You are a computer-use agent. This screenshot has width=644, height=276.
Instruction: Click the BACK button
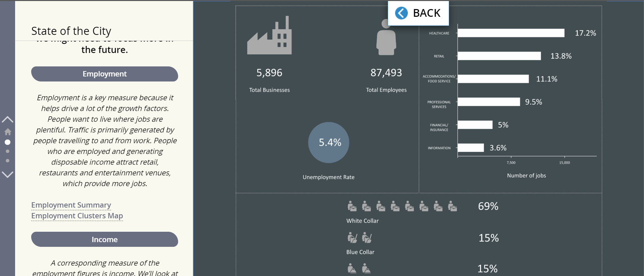coord(418,13)
